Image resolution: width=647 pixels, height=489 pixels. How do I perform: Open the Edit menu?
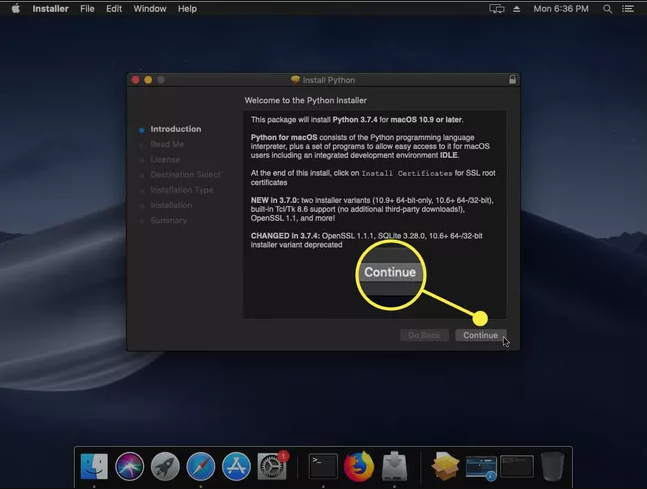click(x=114, y=9)
